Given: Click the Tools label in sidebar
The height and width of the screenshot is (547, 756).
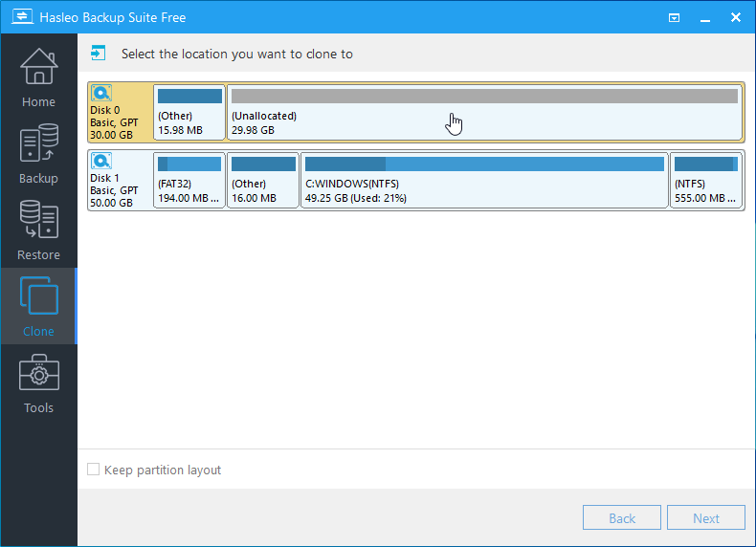Looking at the screenshot, I should tap(38, 408).
